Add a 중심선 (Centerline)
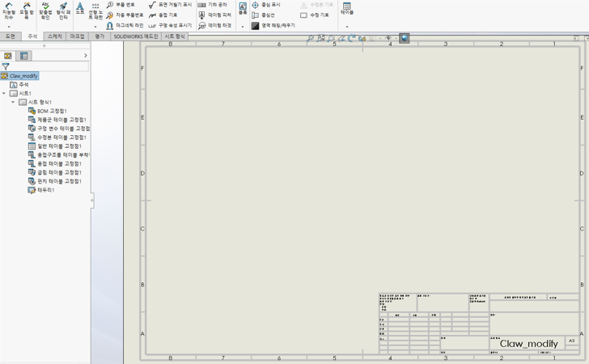This screenshot has width=589, height=364. pyautogui.click(x=263, y=15)
